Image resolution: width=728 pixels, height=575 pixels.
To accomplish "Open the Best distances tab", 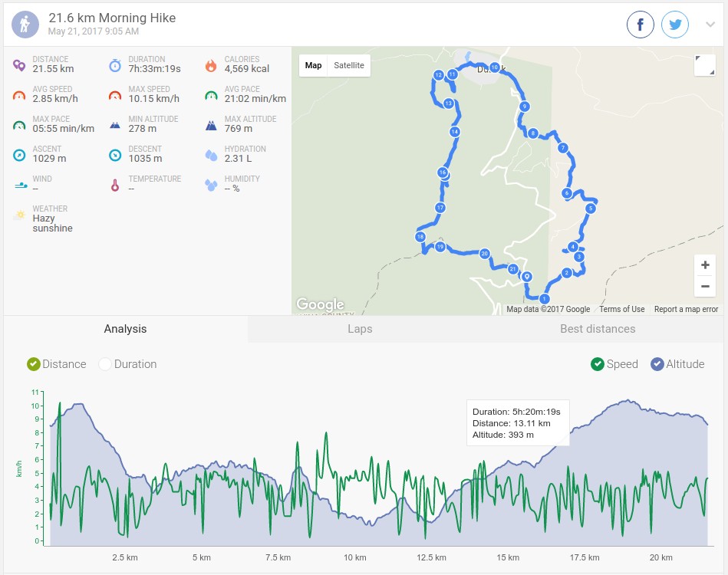I will click(x=598, y=329).
